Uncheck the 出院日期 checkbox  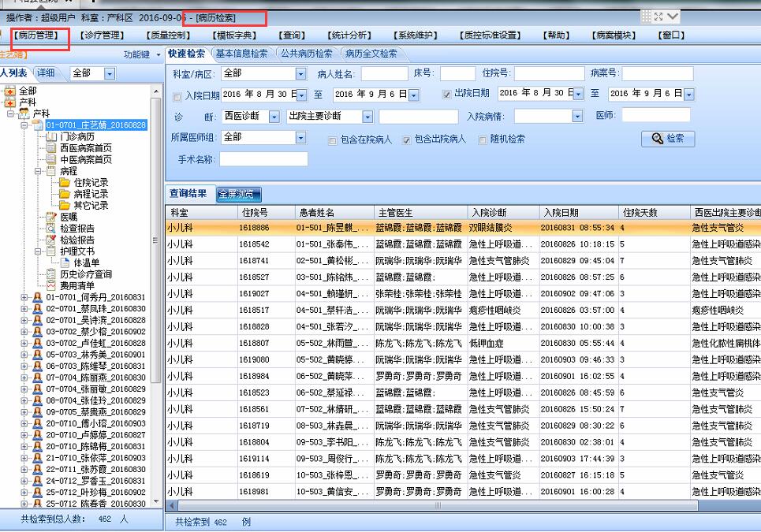[x=447, y=94]
